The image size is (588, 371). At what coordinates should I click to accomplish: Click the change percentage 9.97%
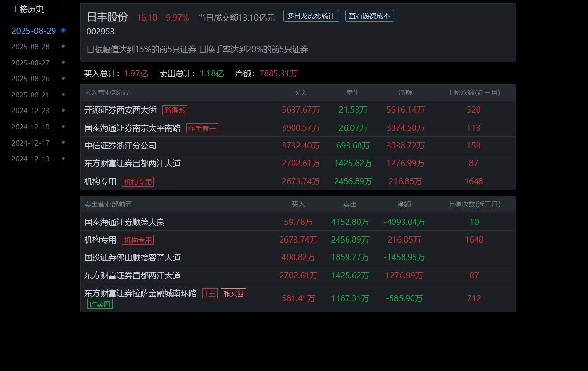coord(177,18)
